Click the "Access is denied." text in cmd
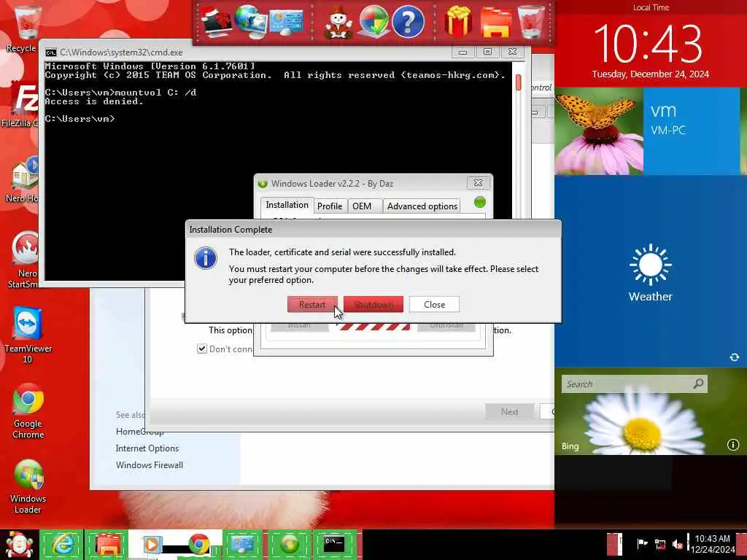Screen dimensions: 747x560 [x=94, y=101]
